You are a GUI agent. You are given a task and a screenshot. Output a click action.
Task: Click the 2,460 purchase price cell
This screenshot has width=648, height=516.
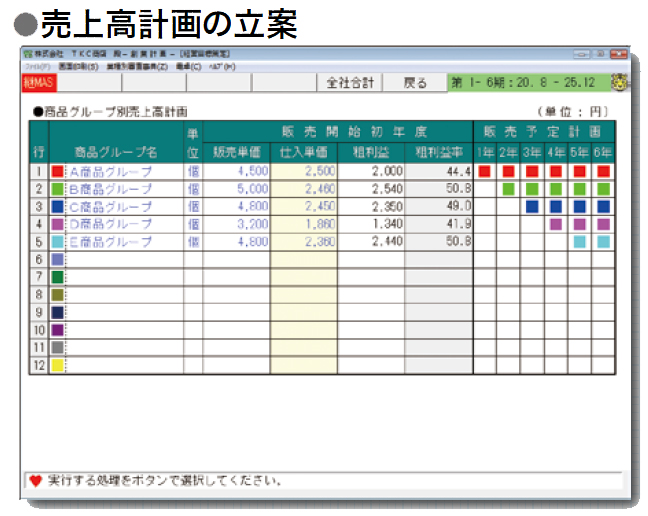click(x=304, y=189)
